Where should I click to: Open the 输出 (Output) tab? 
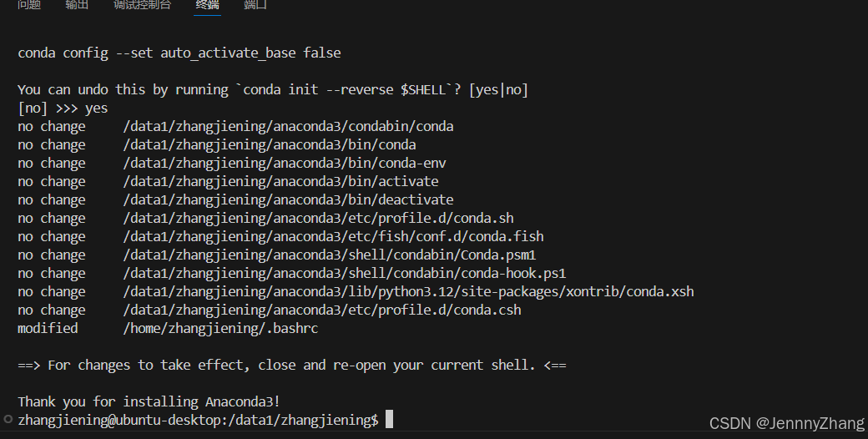77,5
